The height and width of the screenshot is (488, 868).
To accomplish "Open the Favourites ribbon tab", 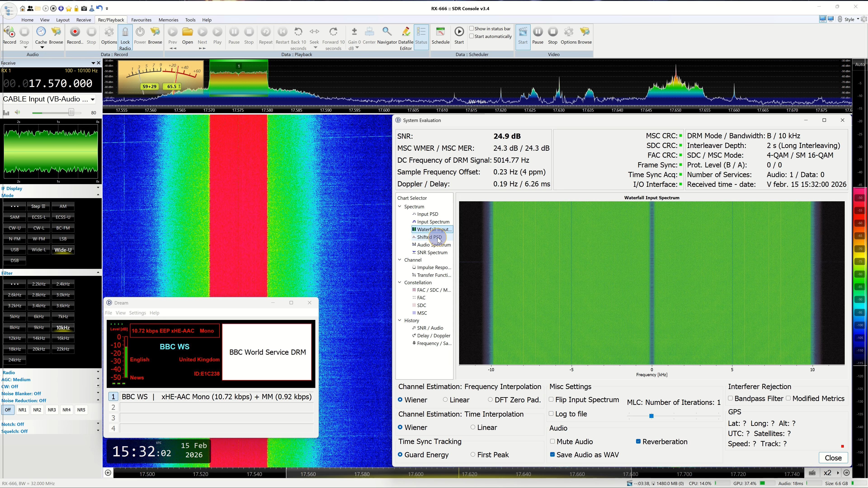I will tap(141, 20).
